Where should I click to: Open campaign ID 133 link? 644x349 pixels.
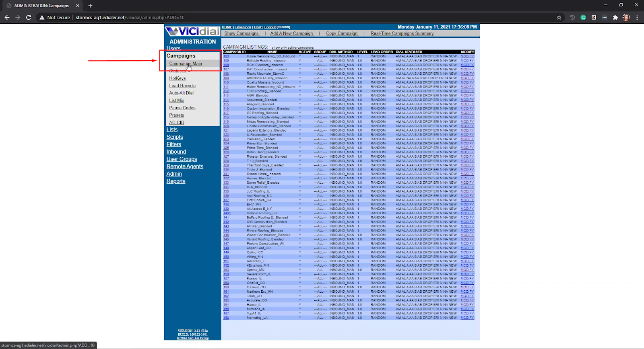coord(226,183)
